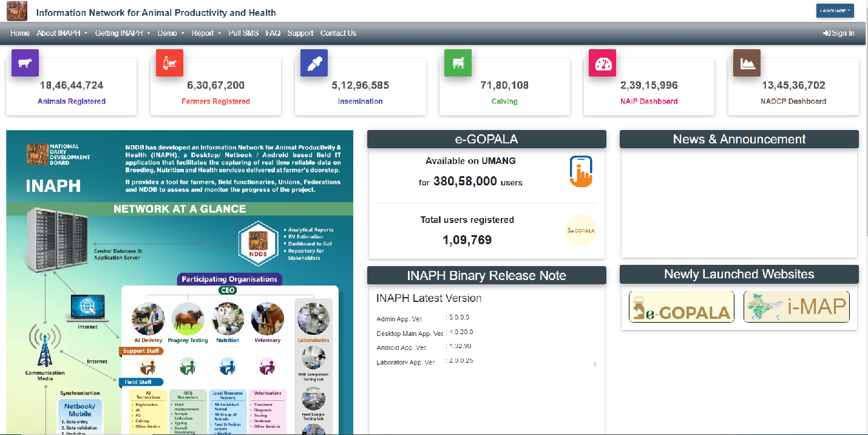The width and height of the screenshot is (868, 435).
Task: Click the 'Available on UMANG' text
Action: tap(470, 161)
